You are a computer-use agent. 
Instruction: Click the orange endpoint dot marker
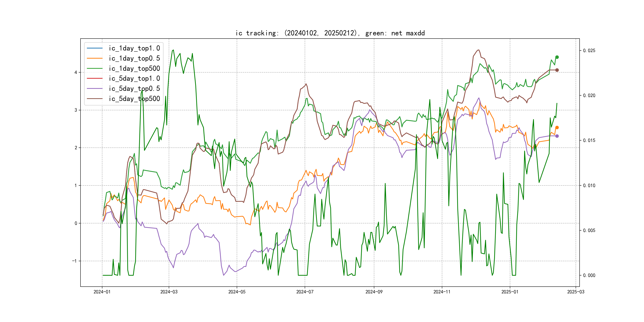[x=557, y=127]
